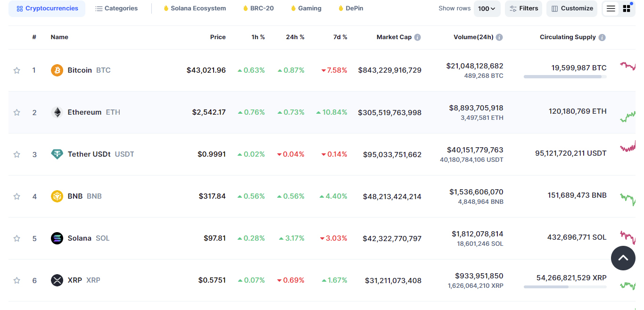Sort table by Name column
Screen dimensions: 644x310
[59, 37]
